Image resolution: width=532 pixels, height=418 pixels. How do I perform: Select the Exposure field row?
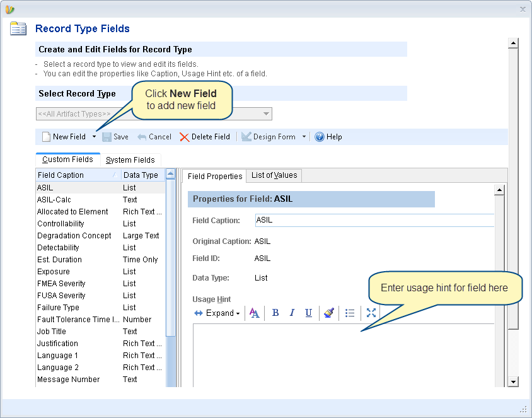(x=100, y=272)
